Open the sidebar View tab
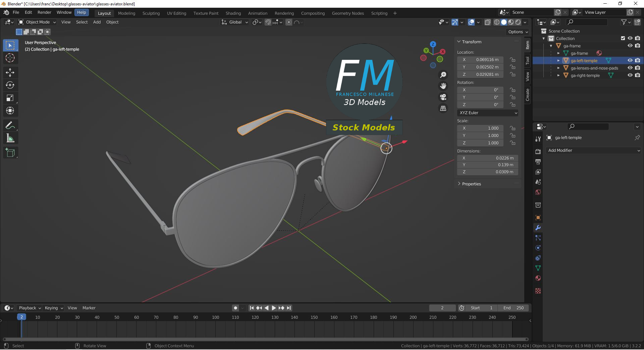The image size is (644, 350). 528,77
